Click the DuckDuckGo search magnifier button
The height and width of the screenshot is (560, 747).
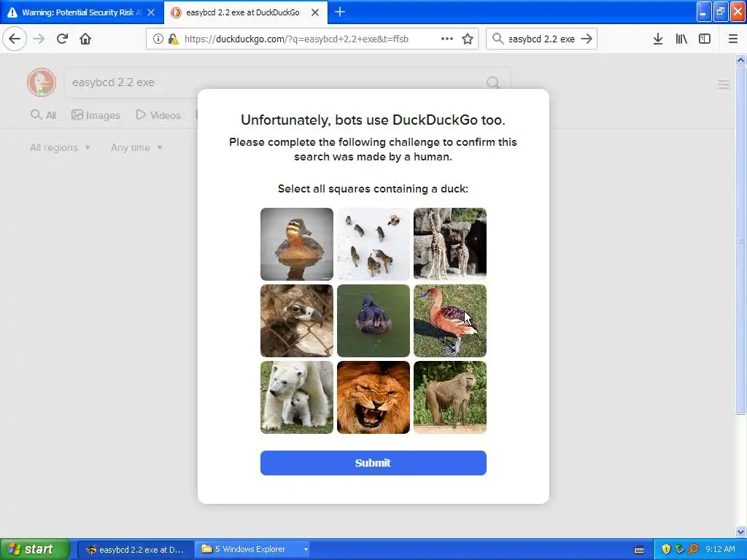[x=493, y=83]
